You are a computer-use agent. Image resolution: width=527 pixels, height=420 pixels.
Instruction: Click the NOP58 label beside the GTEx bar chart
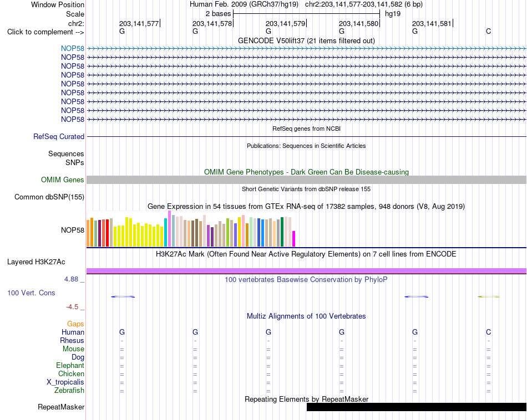(73, 230)
